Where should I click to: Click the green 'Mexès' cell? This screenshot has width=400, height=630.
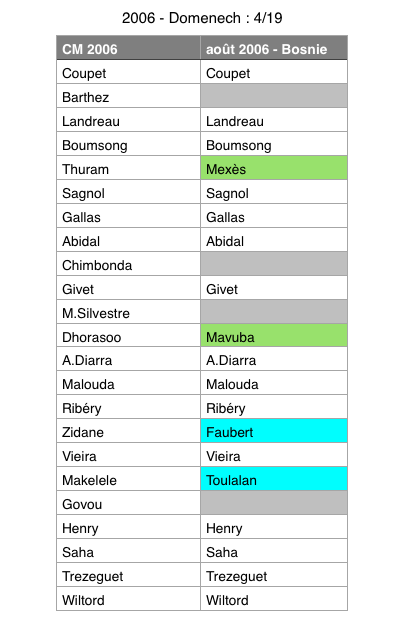coord(274,168)
